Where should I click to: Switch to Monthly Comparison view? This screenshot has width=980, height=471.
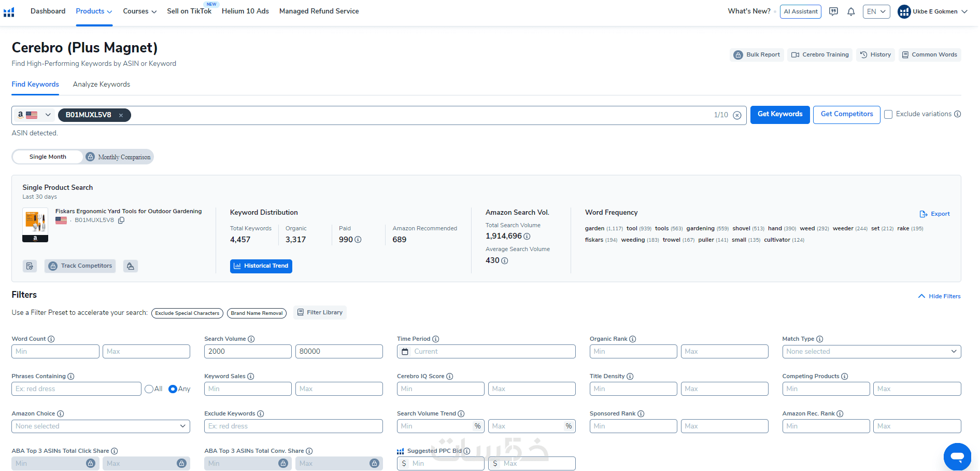coord(119,157)
